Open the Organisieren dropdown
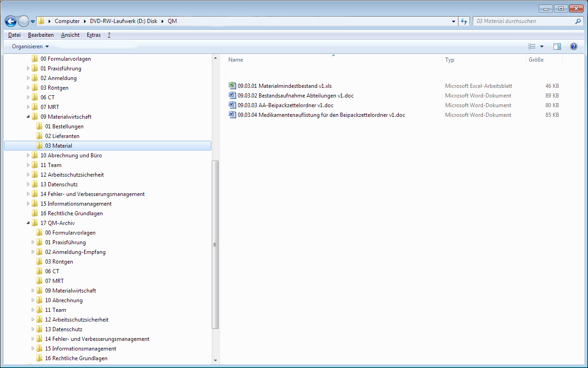 pos(30,46)
